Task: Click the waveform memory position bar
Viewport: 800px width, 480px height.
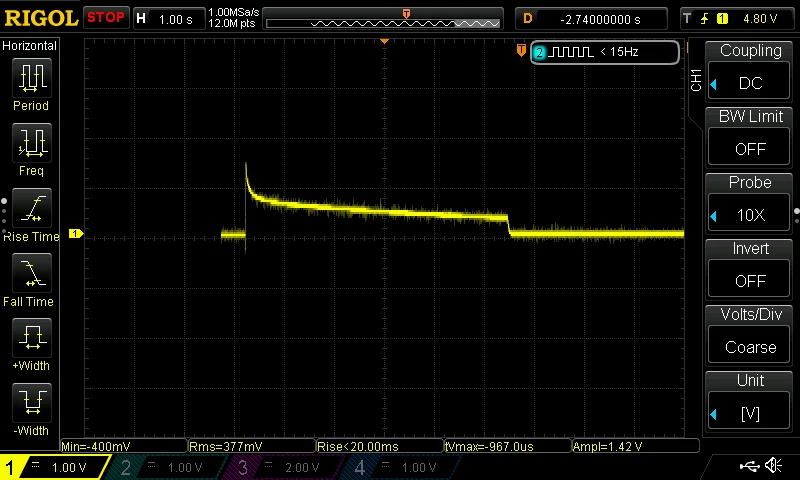Action: pos(383,23)
